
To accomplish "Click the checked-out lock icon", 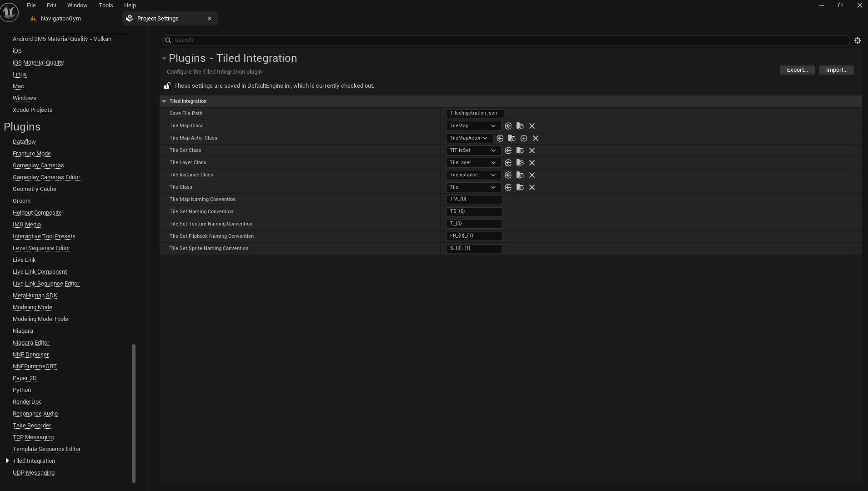I will click(167, 85).
